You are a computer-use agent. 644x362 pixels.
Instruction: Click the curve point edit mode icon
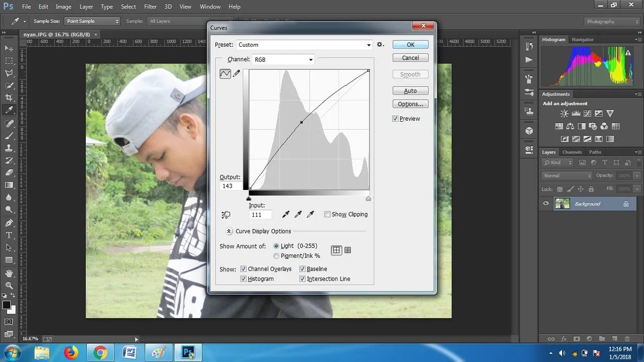pos(225,74)
